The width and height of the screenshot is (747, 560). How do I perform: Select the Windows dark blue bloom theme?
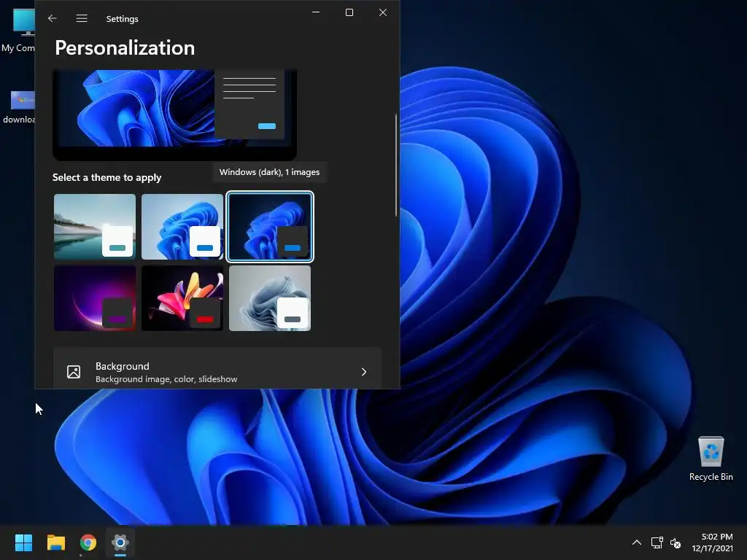coord(270,227)
